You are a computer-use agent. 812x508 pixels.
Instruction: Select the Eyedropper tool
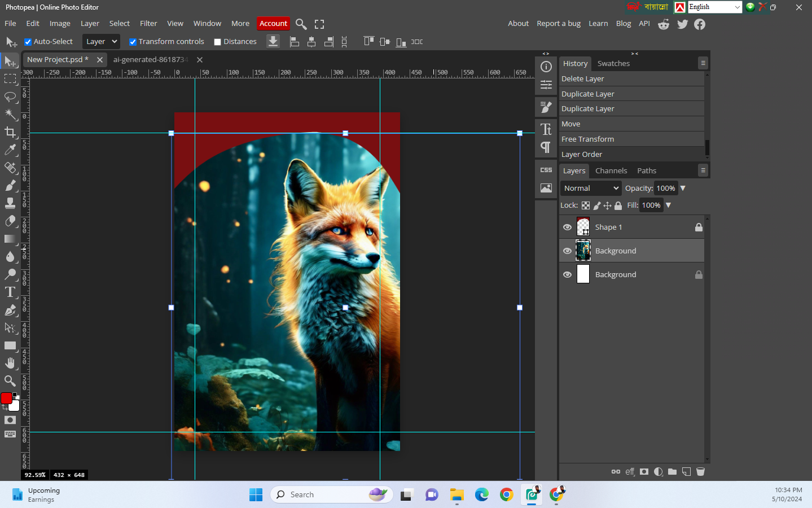(x=10, y=150)
